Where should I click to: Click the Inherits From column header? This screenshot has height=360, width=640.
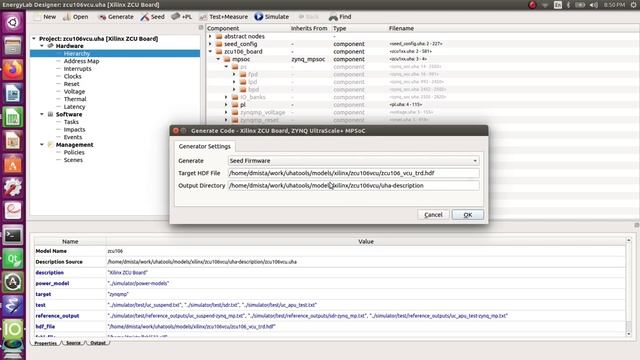click(309, 28)
